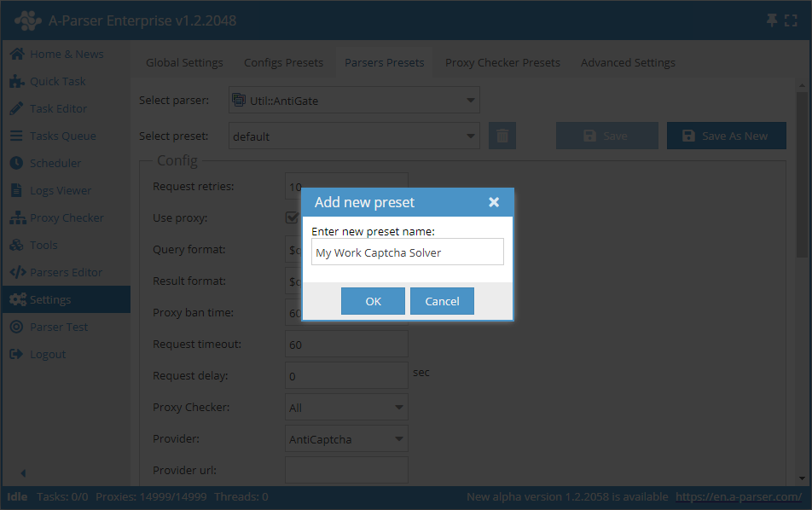The width and height of the screenshot is (812, 510).
Task: Click the Scheduler clock icon
Action: tap(16, 163)
